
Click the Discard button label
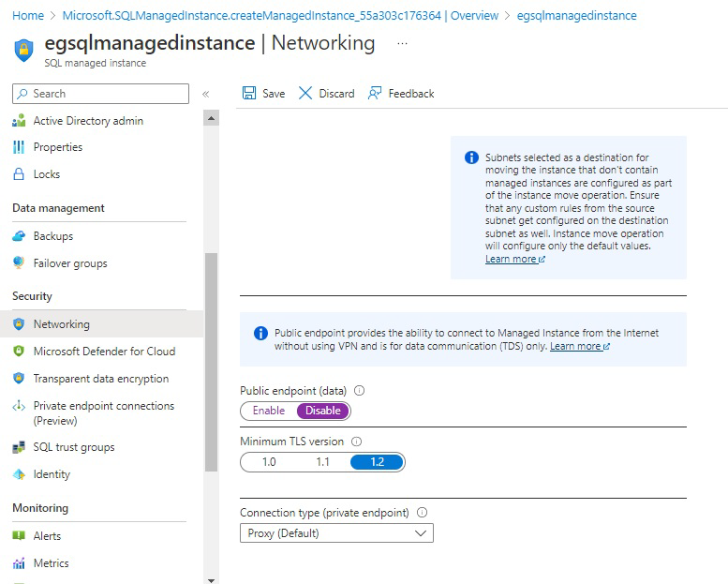(336, 94)
